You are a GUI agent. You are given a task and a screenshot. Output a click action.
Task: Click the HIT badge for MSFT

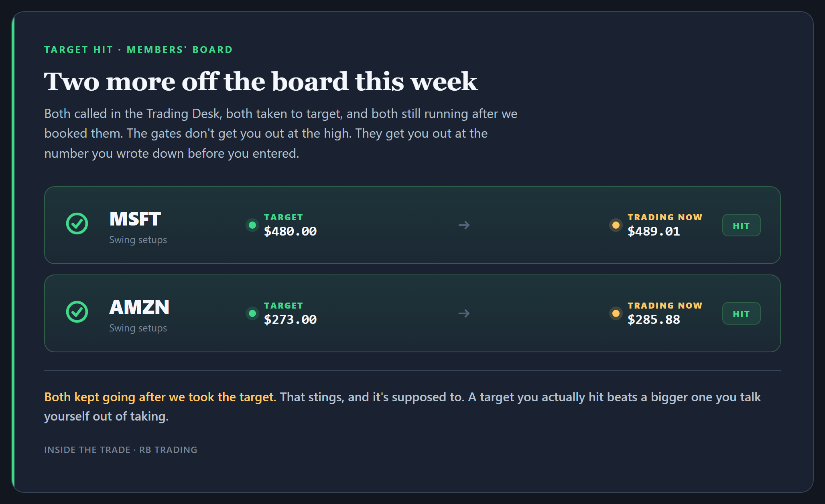(x=741, y=225)
